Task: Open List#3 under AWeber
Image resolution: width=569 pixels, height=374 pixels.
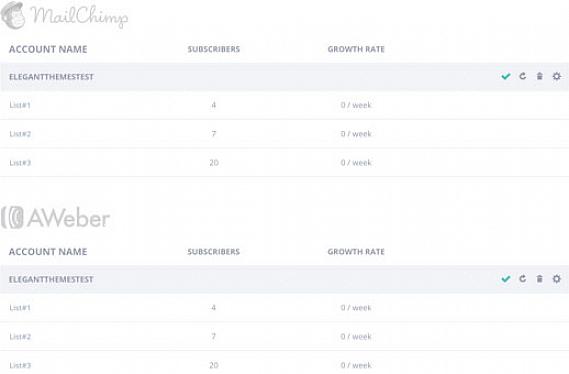Action: (x=20, y=365)
